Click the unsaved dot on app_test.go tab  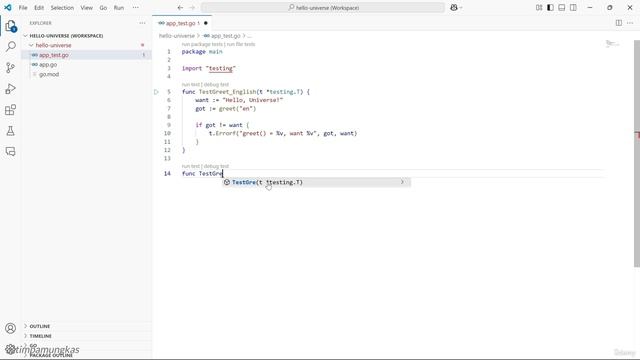[x=206, y=23]
